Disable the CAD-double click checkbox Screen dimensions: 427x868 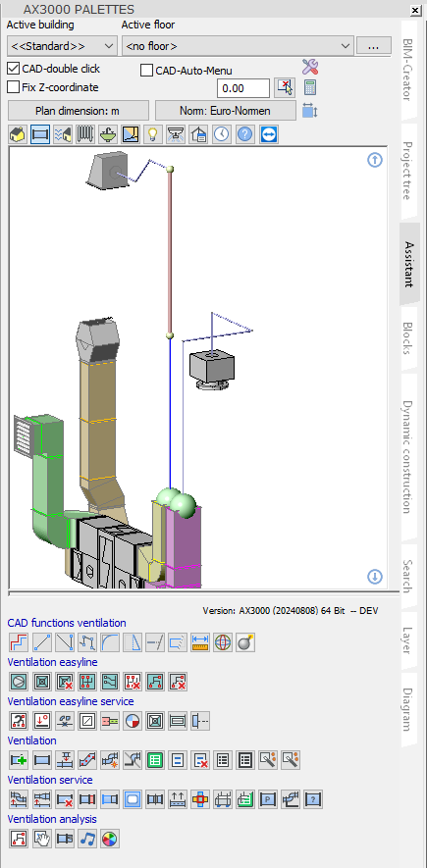click(x=14, y=69)
